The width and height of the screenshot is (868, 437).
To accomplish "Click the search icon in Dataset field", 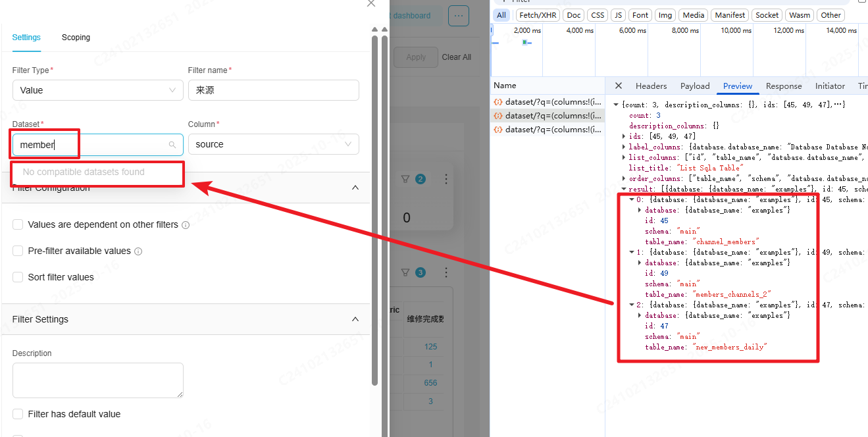I will coord(172,145).
